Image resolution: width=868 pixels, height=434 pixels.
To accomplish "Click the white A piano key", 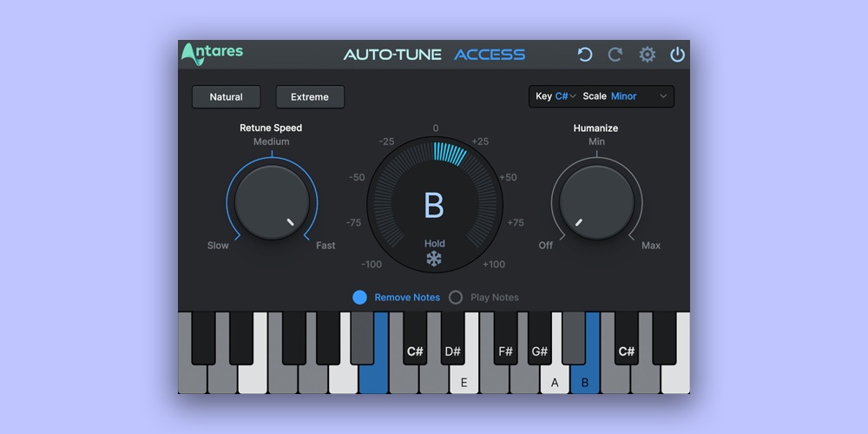I will point(555,381).
